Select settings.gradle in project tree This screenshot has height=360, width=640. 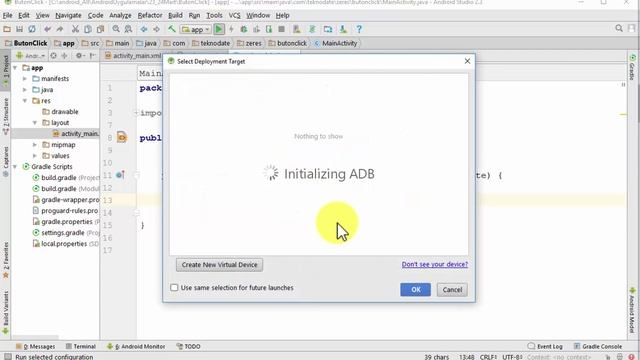(66, 233)
